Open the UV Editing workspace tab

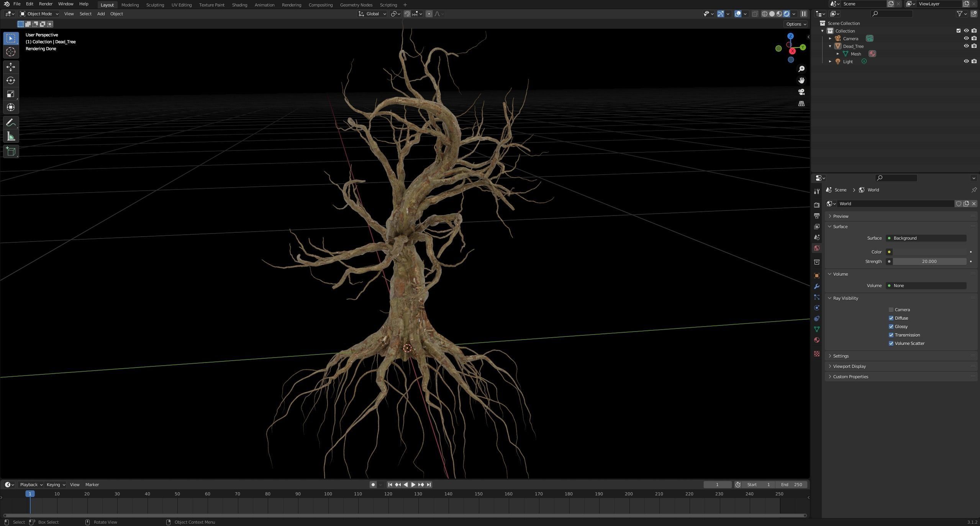coord(182,5)
